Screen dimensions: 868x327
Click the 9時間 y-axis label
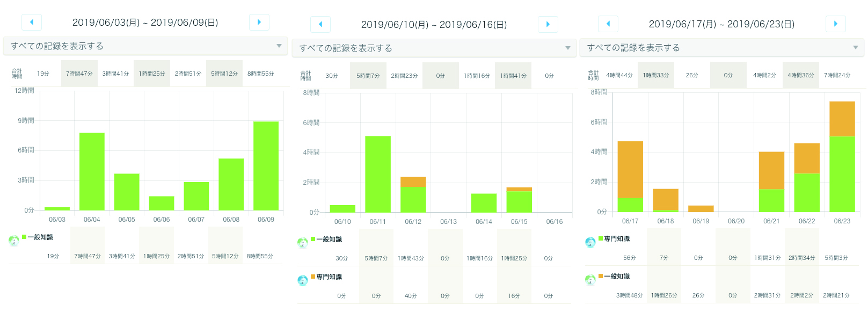click(26, 121)
